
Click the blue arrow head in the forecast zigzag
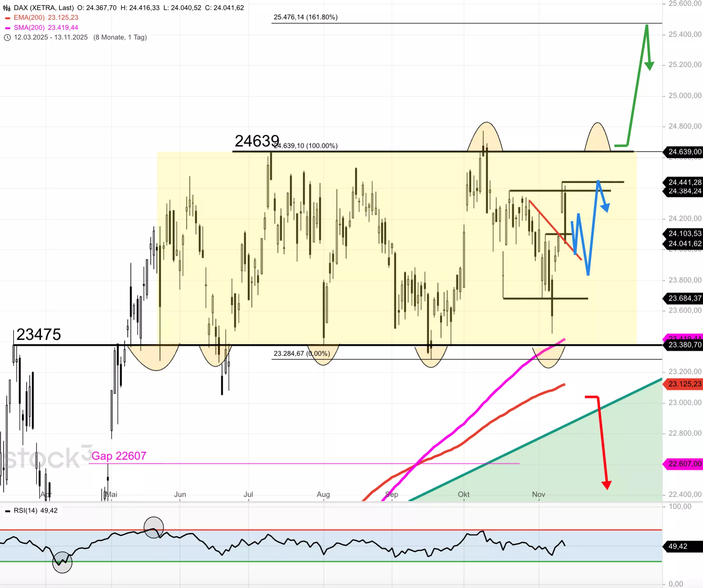(605, 207)
